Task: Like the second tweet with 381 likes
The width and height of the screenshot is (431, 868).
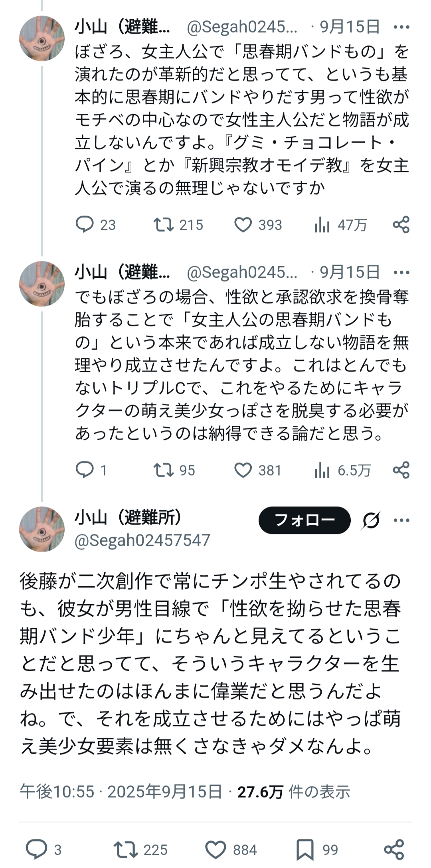Action: click(x=243, y=470)
